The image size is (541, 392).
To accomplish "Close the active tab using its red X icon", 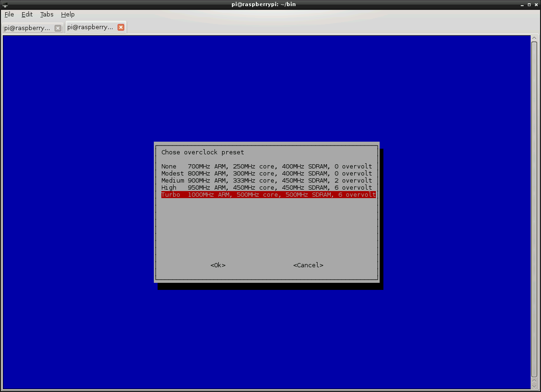I will (121, 28).
